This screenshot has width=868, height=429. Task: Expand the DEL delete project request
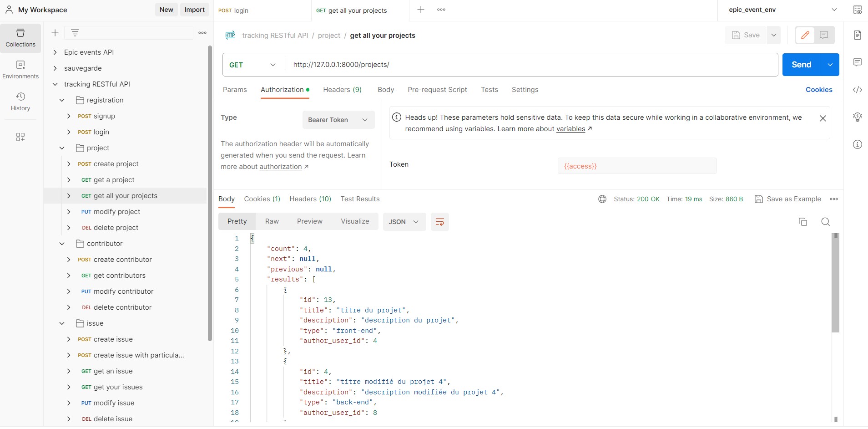tap(69, 228)
